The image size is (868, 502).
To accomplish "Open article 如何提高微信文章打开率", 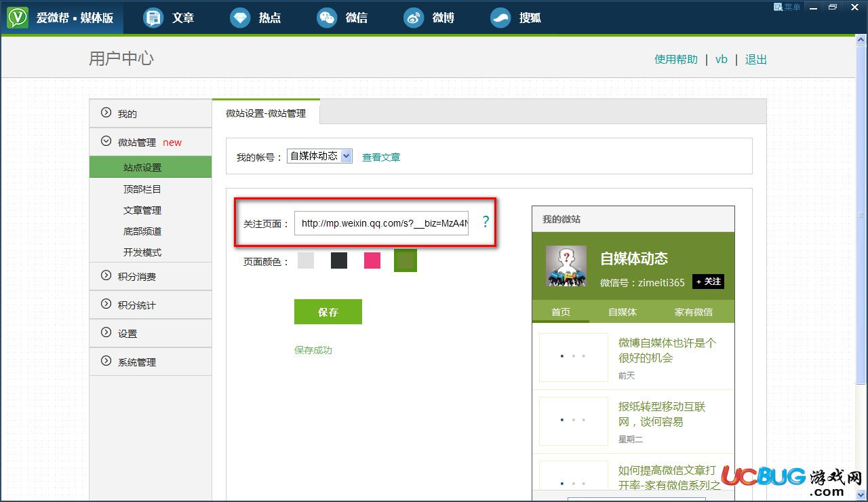I will pos(669,478).
